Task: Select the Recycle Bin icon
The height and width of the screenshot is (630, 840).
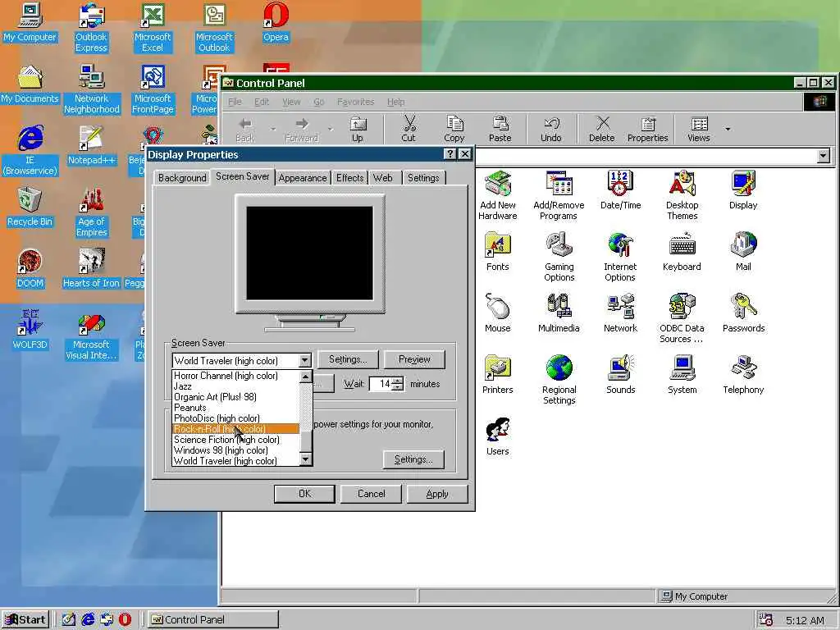Action: 30,208
